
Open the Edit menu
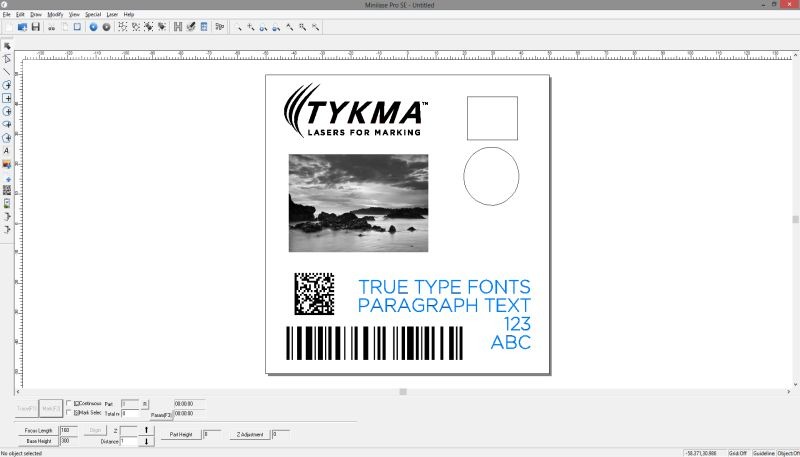pyautogui.click(x=20, y=14)
